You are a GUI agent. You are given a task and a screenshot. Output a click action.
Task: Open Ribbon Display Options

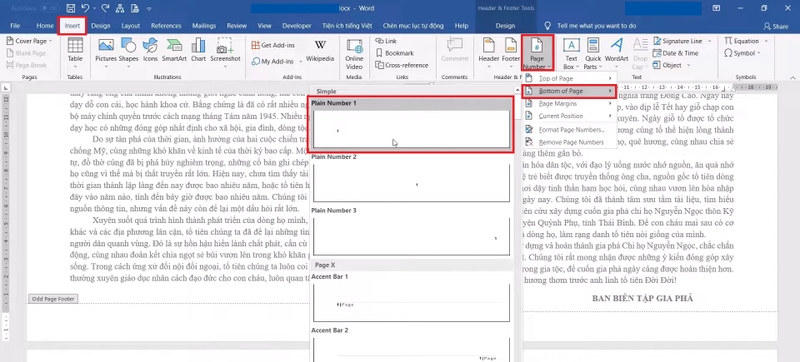[x=717, y=8]
